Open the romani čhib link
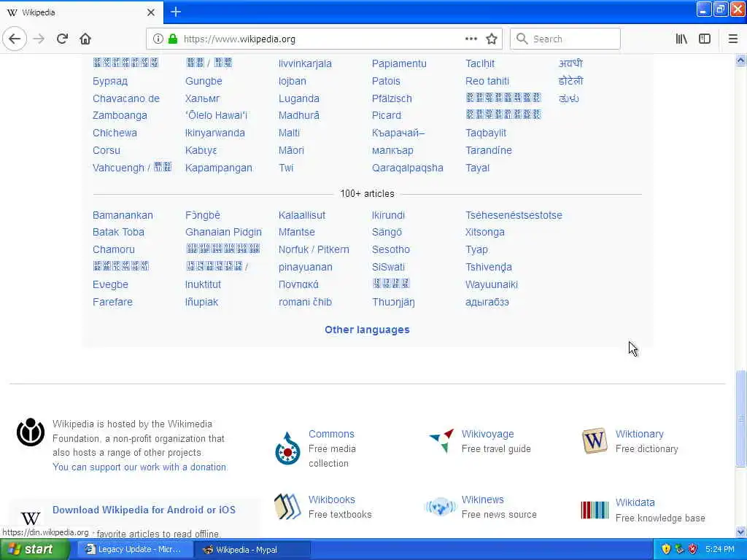The height and width of the screenshot is (560, 747). [305, 302]
